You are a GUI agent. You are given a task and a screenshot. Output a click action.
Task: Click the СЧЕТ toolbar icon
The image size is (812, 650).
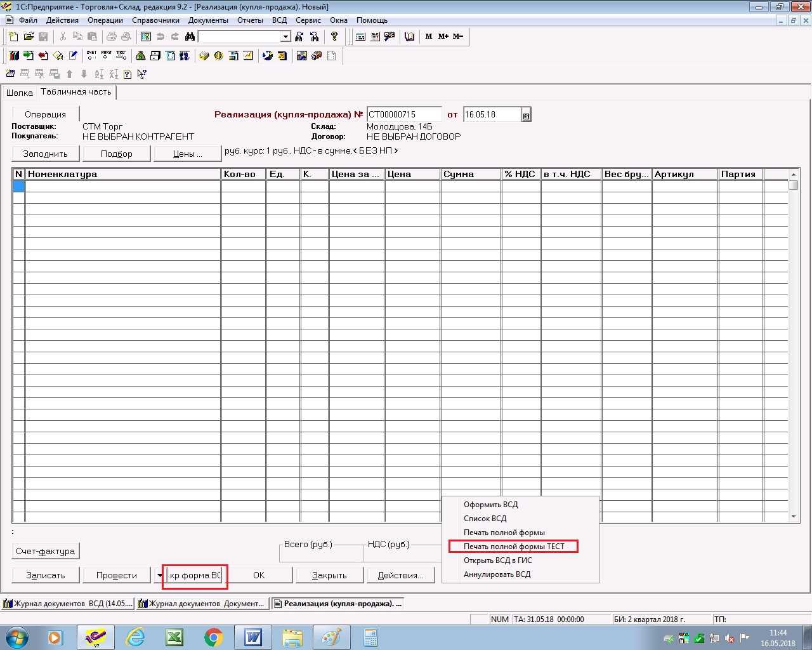[x=92, y=56]
